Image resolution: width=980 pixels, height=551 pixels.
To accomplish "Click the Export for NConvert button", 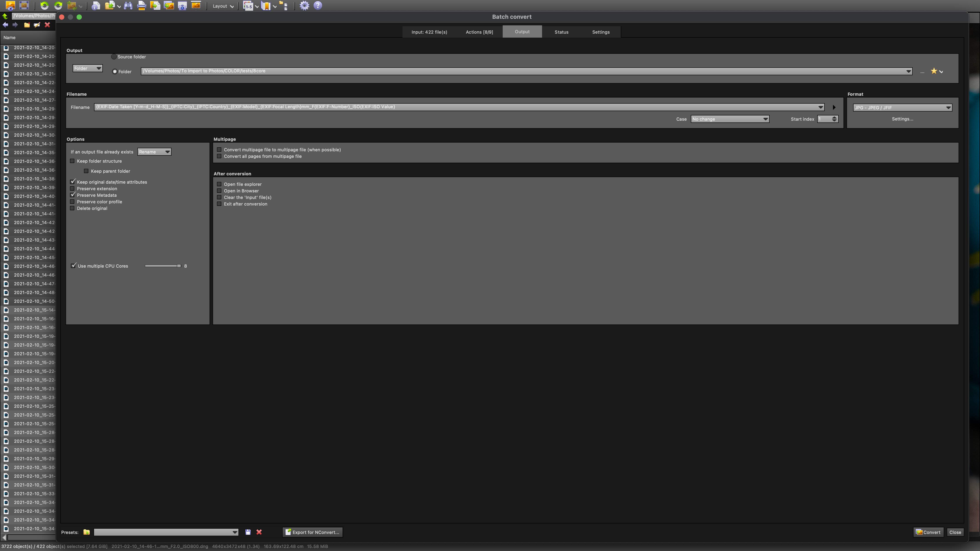I will click(312, 532).
